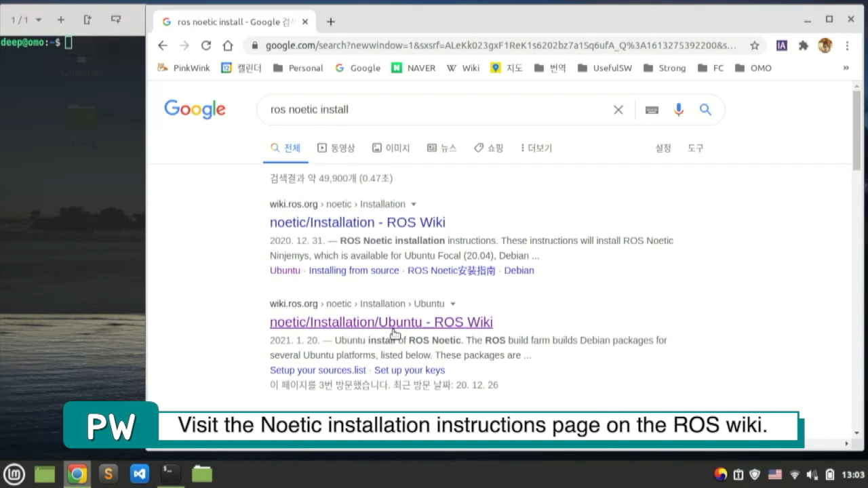Open the OMO bookmarks folder

tap(753, 68)
